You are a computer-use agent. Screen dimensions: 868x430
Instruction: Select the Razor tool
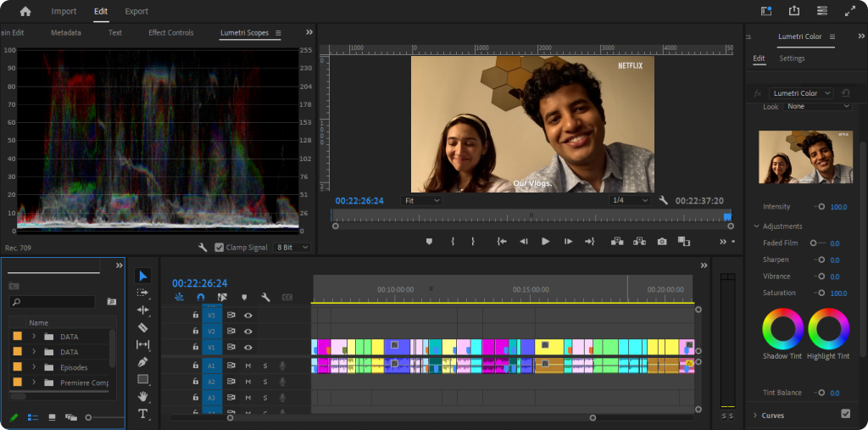click(142, 327)
